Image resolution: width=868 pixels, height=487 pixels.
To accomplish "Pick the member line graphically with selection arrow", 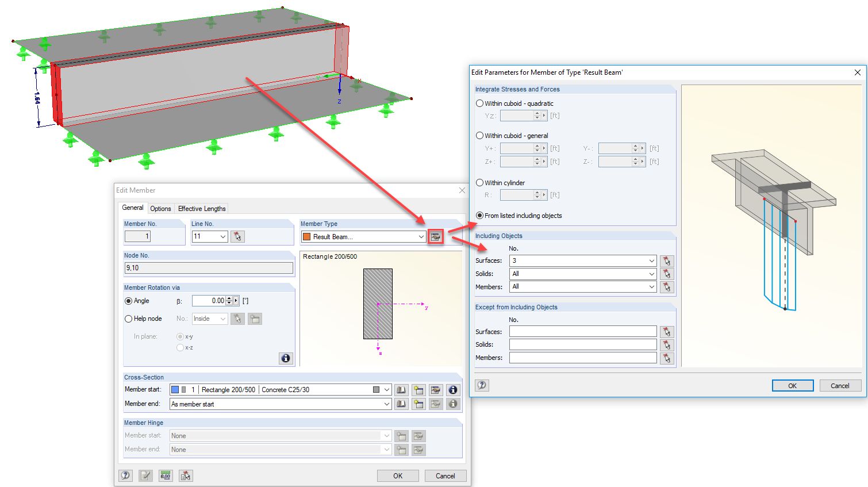I will (237, 236).
